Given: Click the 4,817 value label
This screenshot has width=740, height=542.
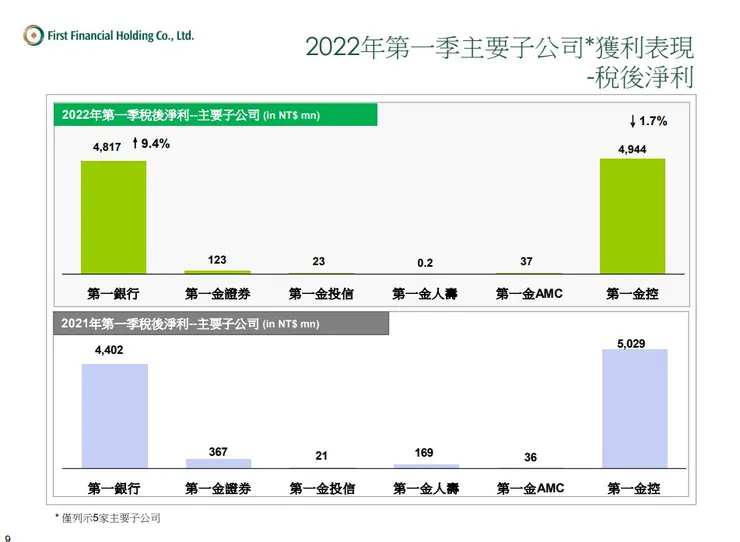Looking at the screenshot, I should (x=107, y=147).
